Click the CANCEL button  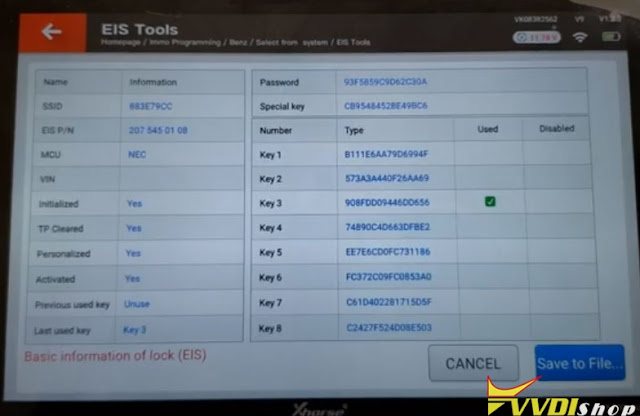pyautogui.click(x=473, y=363)
